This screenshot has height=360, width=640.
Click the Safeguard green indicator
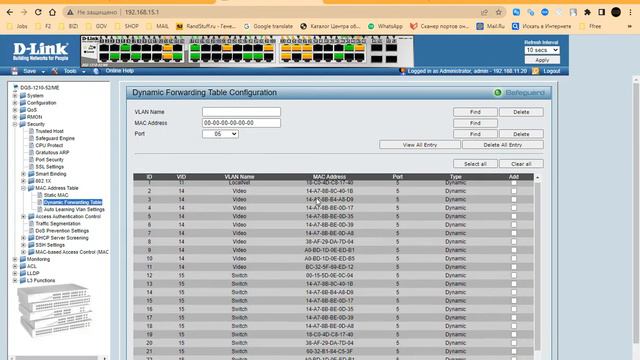[x=498, y=93]
